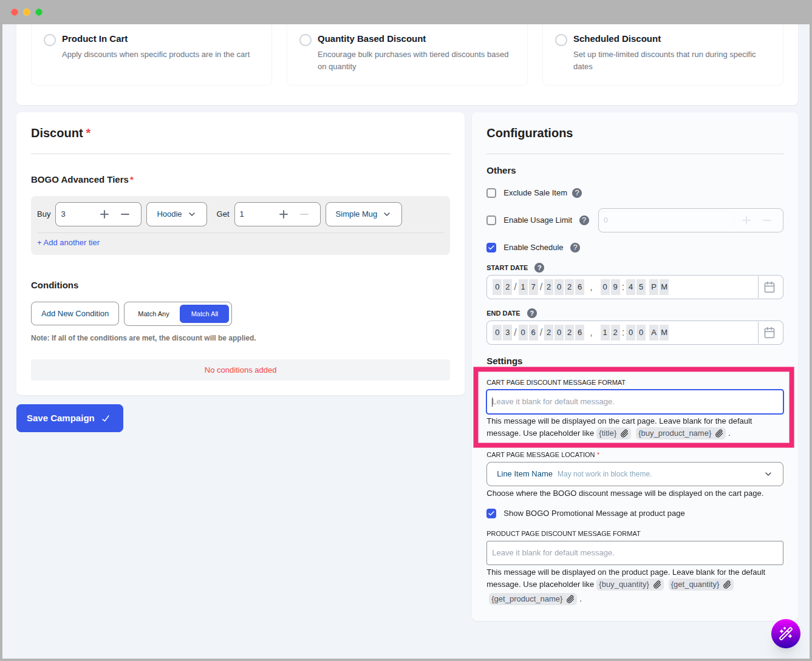Screen dimensions: 812x661
Task: Uncheck Show BOGO Promotional Message checkbox
Action: (491, 514)
